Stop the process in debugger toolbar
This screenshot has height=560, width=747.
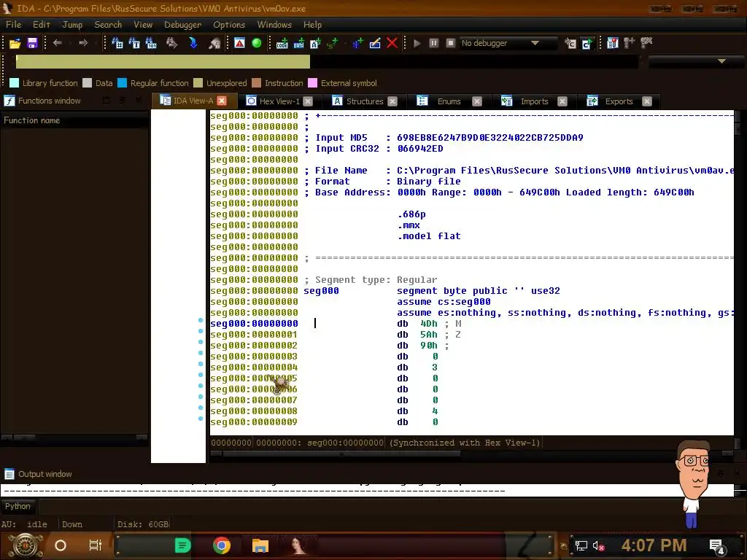(450, 43)
